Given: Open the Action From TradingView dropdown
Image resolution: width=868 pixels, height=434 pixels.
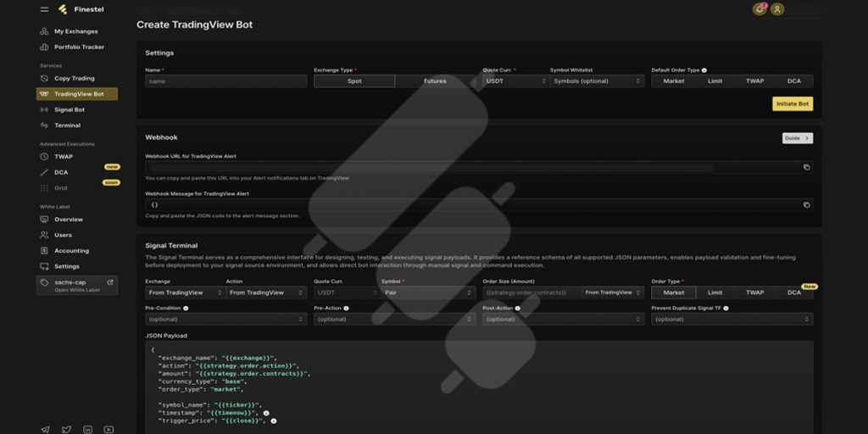Looking at the screenshot, I should click(266, 292).
